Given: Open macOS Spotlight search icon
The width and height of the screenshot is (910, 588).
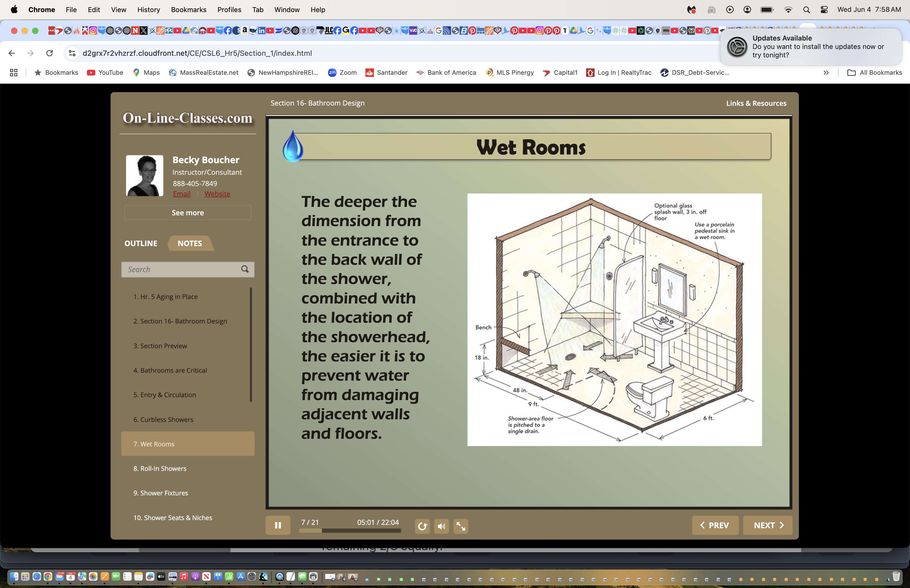Looking at the screenshot, I should [x=806, y=9].
